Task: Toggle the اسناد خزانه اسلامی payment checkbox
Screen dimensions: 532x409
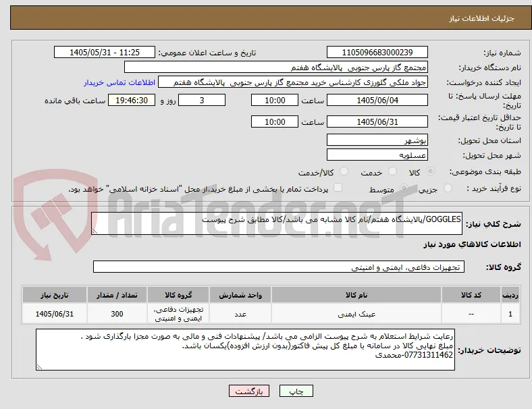Action: (x=338, y=188)
